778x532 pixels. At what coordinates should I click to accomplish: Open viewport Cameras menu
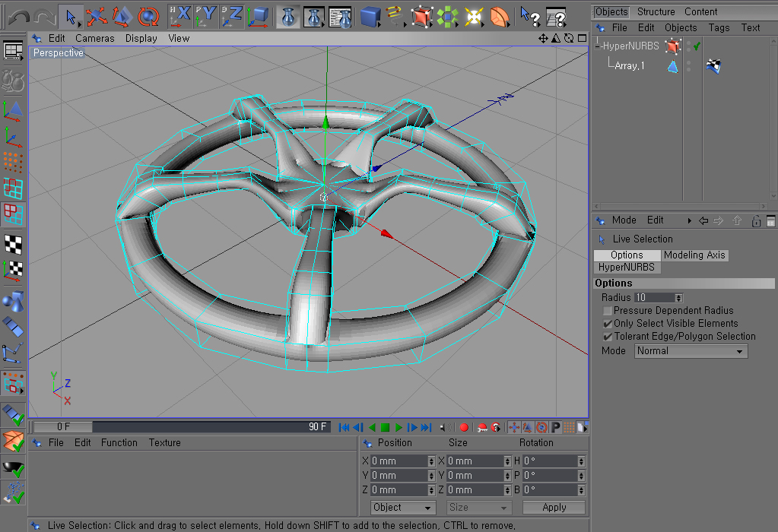coord(95,38)
